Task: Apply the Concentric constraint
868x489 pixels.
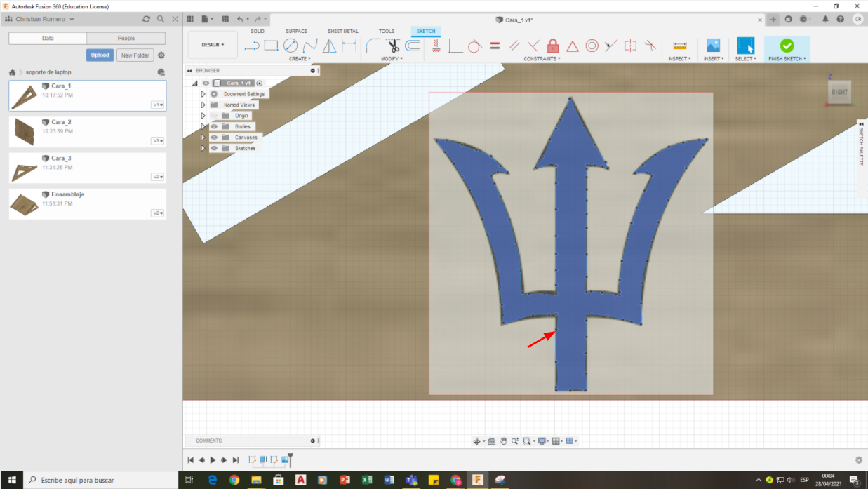Action: [x=592, y=46]
